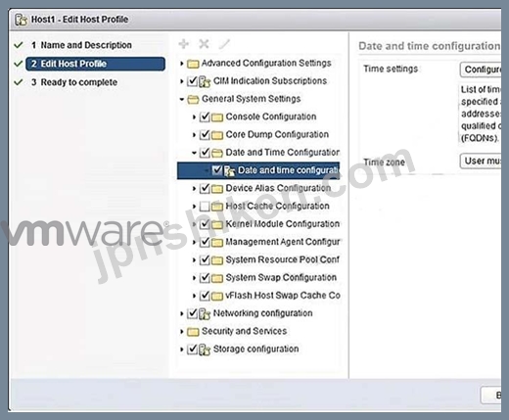Click the Advanced Configuration Settings folder icon
Image resolution: width=509 pixels, height=420 pixels.
(x=193, y=64)
